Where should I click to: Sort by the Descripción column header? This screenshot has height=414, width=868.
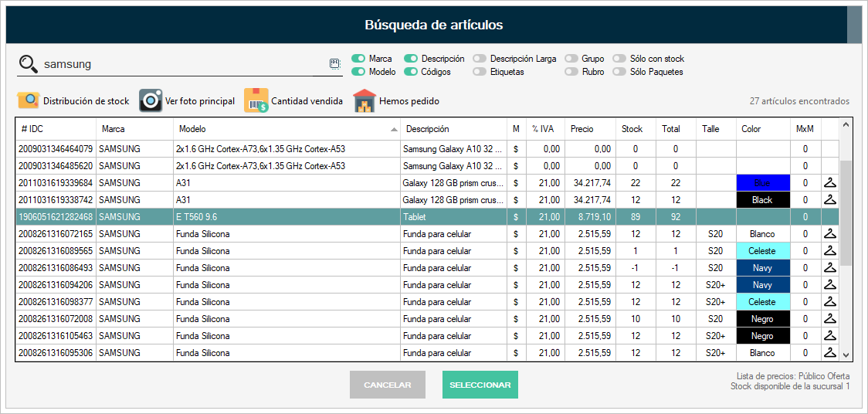pyautogui.click(x=453, y=129)
